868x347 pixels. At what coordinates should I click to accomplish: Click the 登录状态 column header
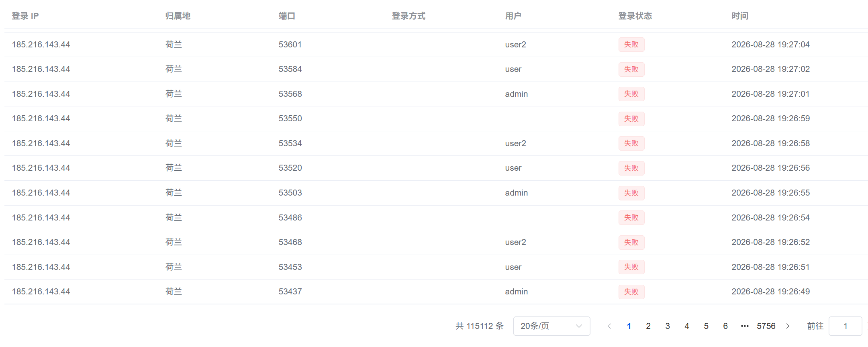(635, 16)
